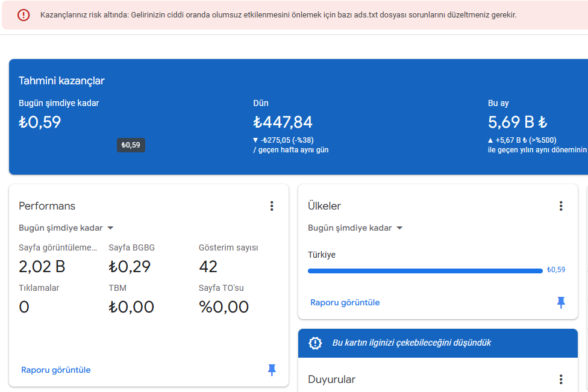
Task: Click the 'Bu kartın ilginizi çekebileceğini düşündük' banner
Action: 438,343
